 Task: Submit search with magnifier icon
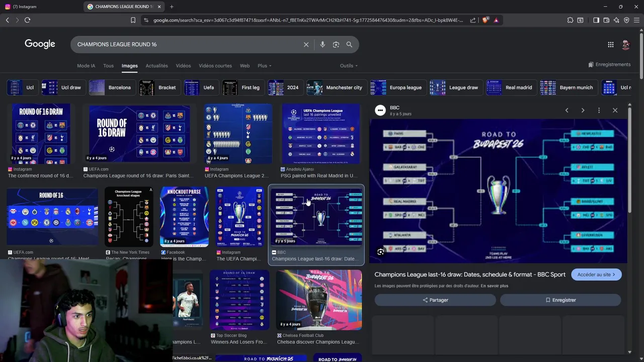click(x=349, y=44)
